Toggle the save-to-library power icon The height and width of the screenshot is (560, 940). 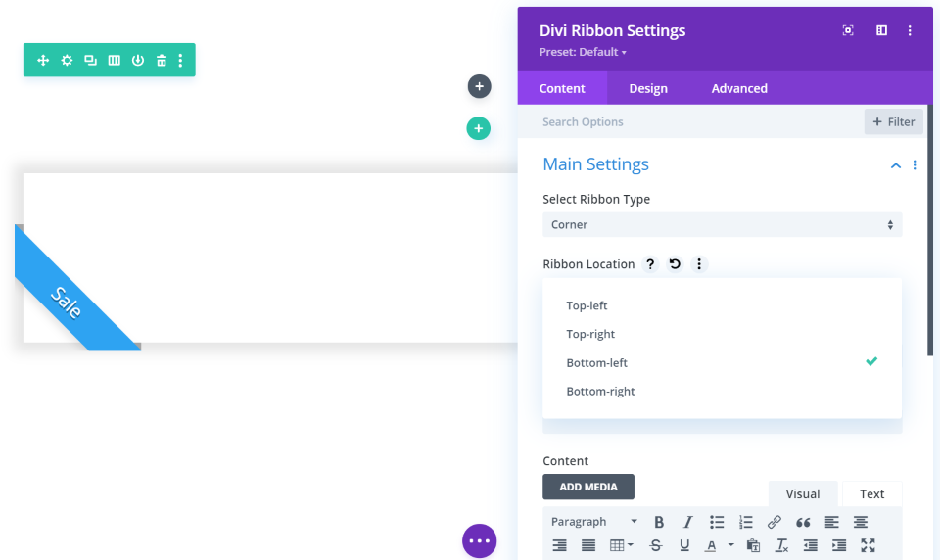point(138,60)
